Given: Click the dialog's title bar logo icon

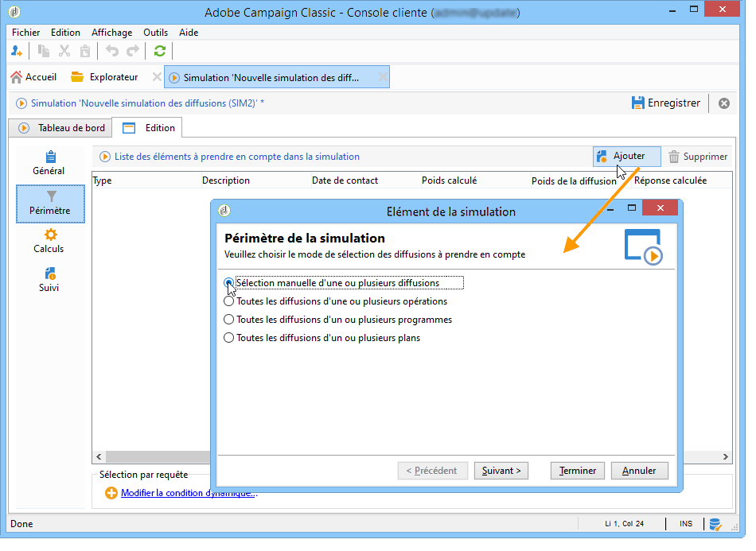Looking at the screenshot, I should (224, 211).
